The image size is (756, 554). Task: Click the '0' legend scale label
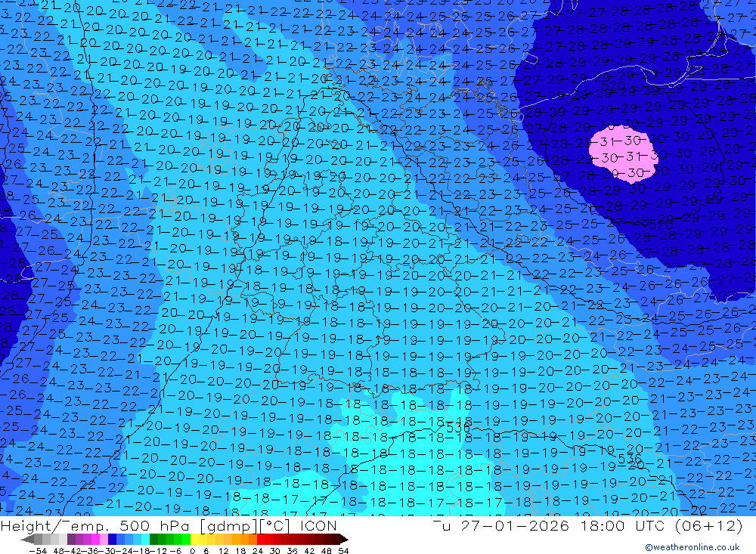(192, 551)
